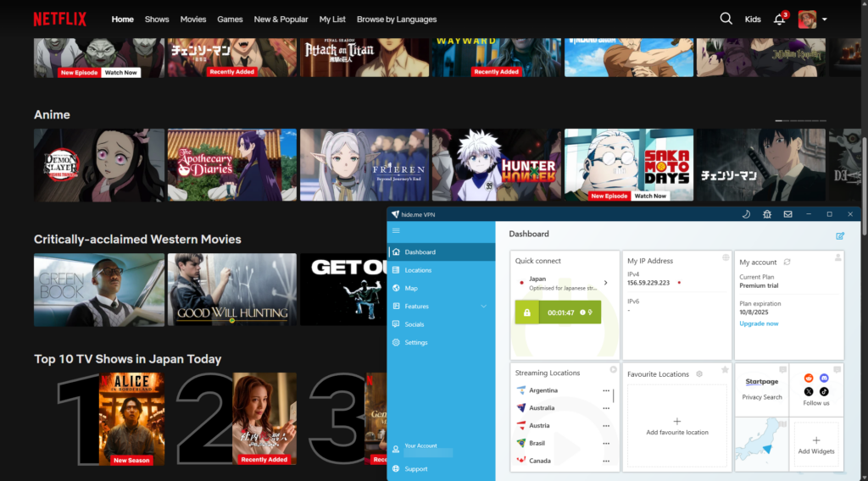Open Anime row title link
The width and height of the screenshot is (868, 481).
pyautogui.click(x=52, y=114)
